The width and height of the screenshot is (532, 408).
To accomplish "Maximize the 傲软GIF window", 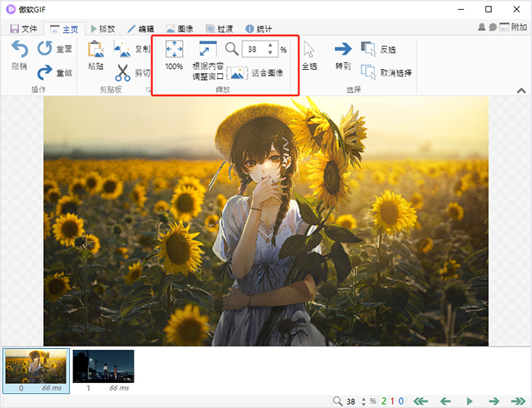I will pyautogui.click(x=489, y=9).
